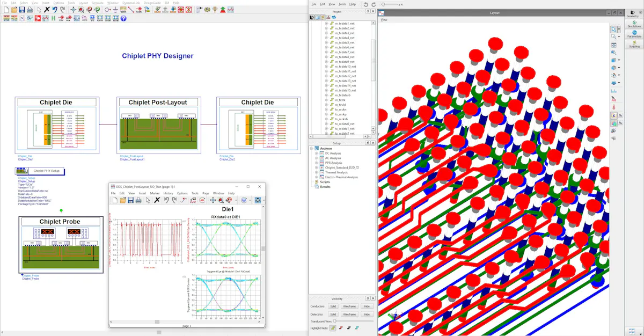Expand AC Analysis tree node

click(316, 158)
